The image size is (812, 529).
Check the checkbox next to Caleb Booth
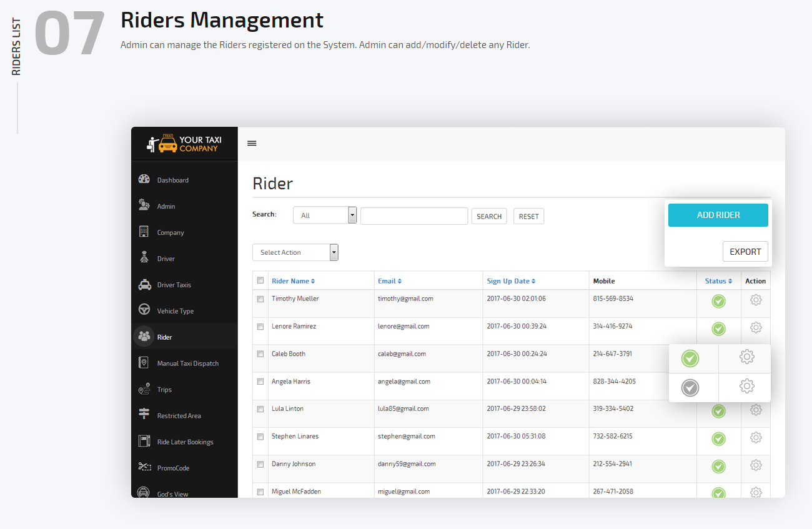tap(260, 353)
